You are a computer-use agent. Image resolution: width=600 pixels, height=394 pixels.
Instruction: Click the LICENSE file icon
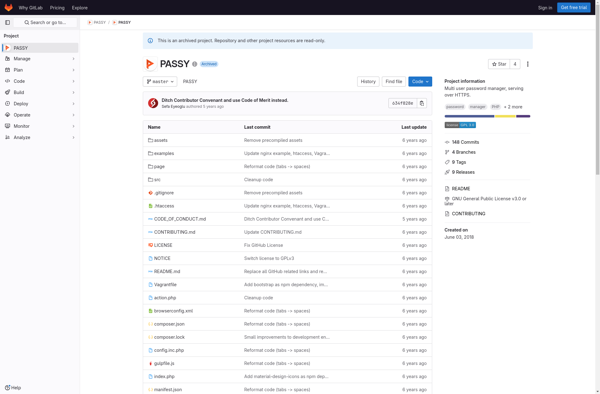pos(150,245)
